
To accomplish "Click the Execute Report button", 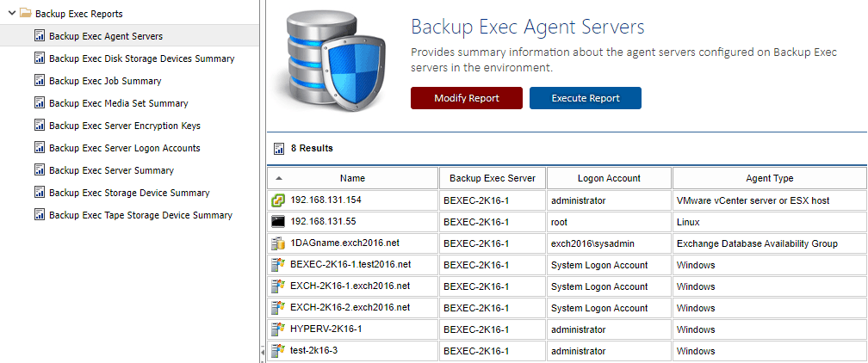I will point(586,98).
